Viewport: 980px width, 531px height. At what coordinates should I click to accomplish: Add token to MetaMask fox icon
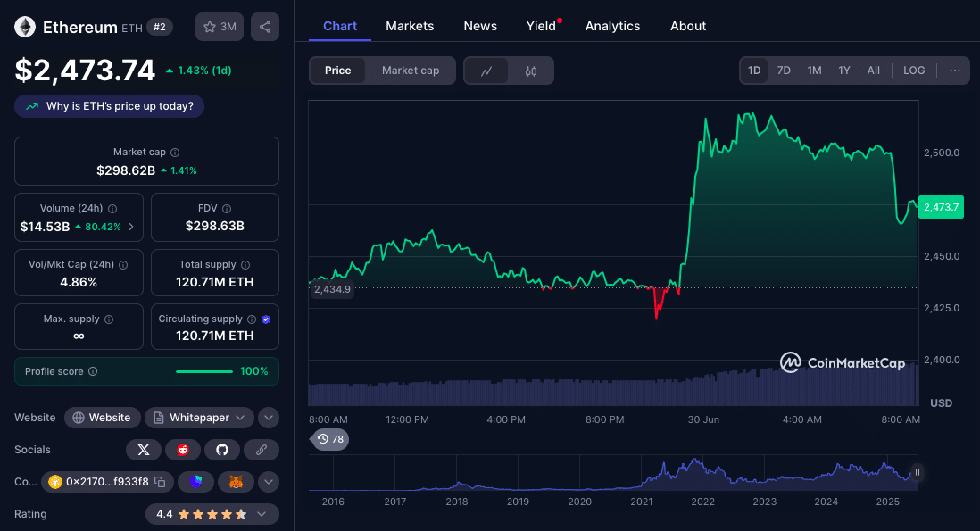pyautogui.click(x=236, y=482)
